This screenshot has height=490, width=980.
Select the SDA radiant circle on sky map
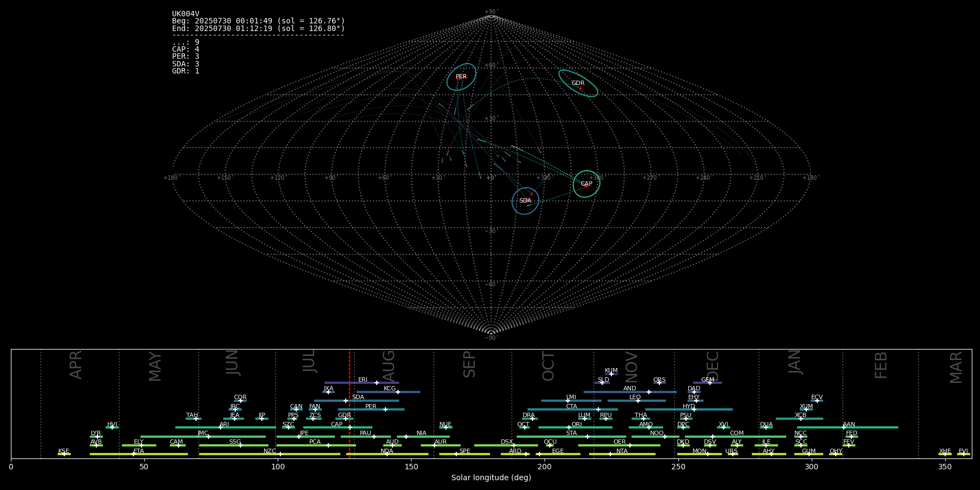[x=525, y=201]
